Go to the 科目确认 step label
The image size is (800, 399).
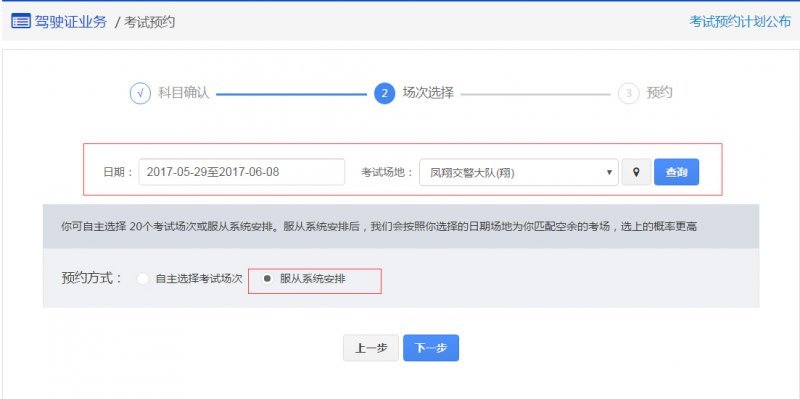point(184,93)
